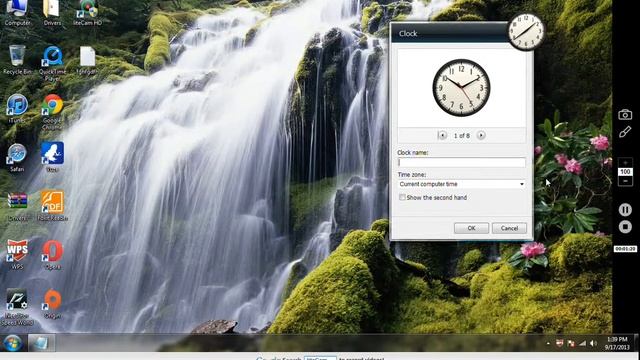Cancel the Clock options dialog
The image size is (640, 360).
coord(509,228)
